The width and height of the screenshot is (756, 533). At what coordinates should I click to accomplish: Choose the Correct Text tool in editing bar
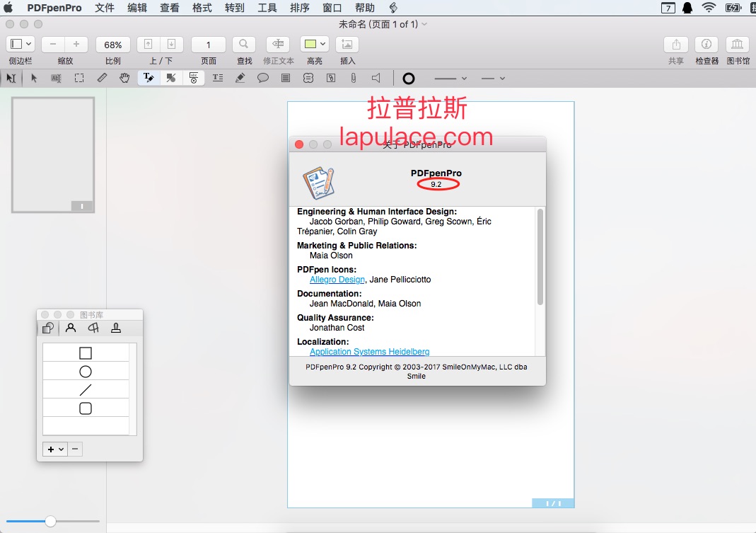click(x=56, y=78)
